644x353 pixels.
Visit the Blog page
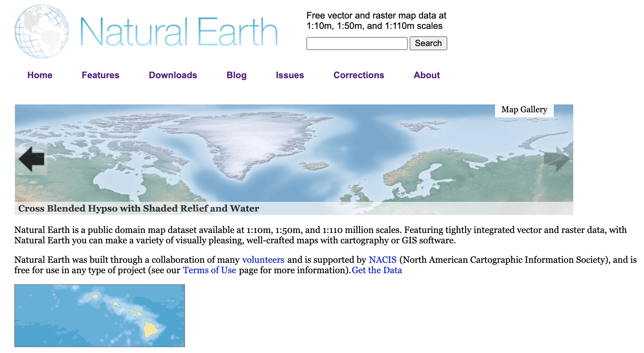click(x=237, y=75)
